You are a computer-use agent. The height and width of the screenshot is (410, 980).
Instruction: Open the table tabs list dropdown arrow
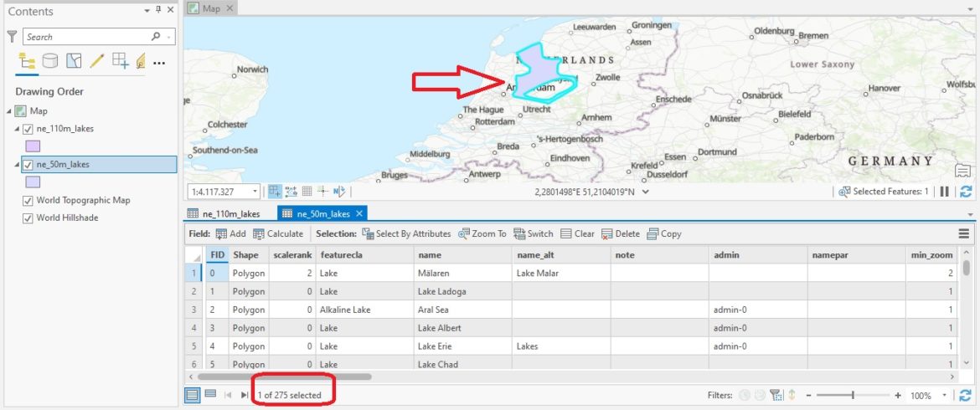pyautogui.click(x=970, y=214)
